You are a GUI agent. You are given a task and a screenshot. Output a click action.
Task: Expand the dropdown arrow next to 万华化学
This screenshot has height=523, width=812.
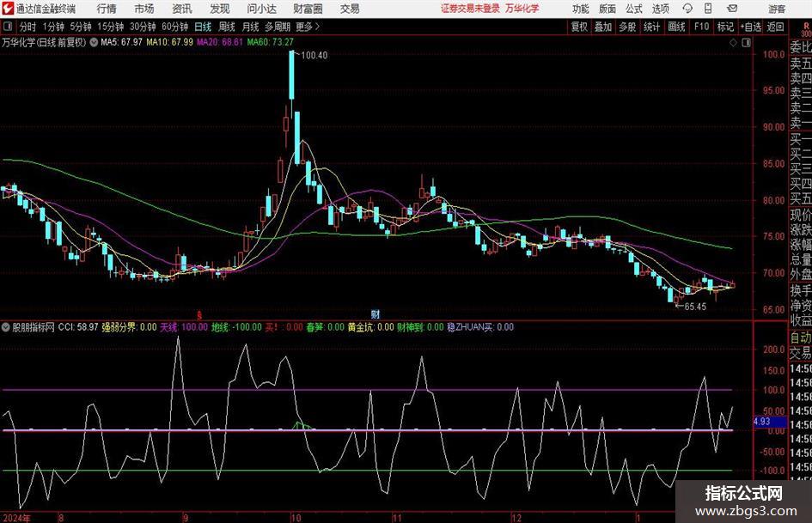pyautogui.click(x=94, y=42)
